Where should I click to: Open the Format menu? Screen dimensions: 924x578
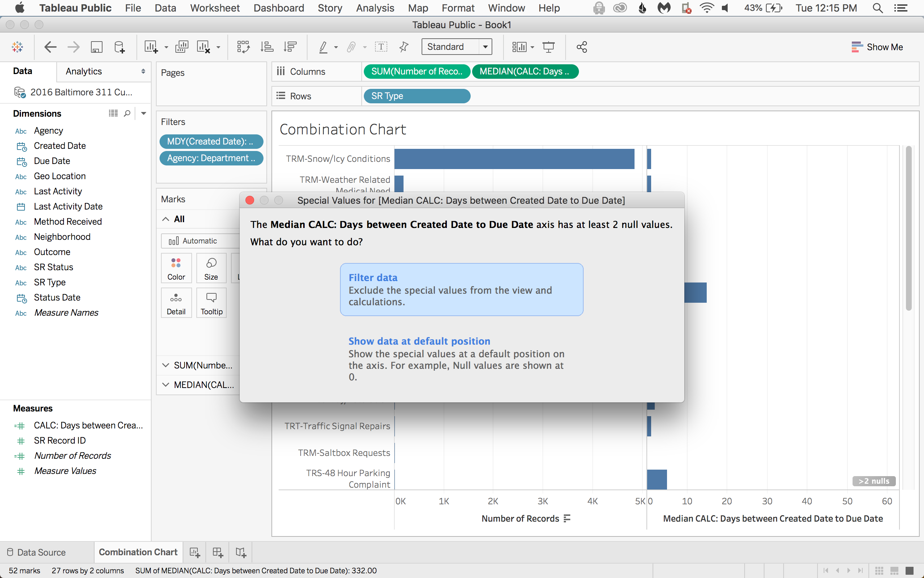[x=458, y=8]
